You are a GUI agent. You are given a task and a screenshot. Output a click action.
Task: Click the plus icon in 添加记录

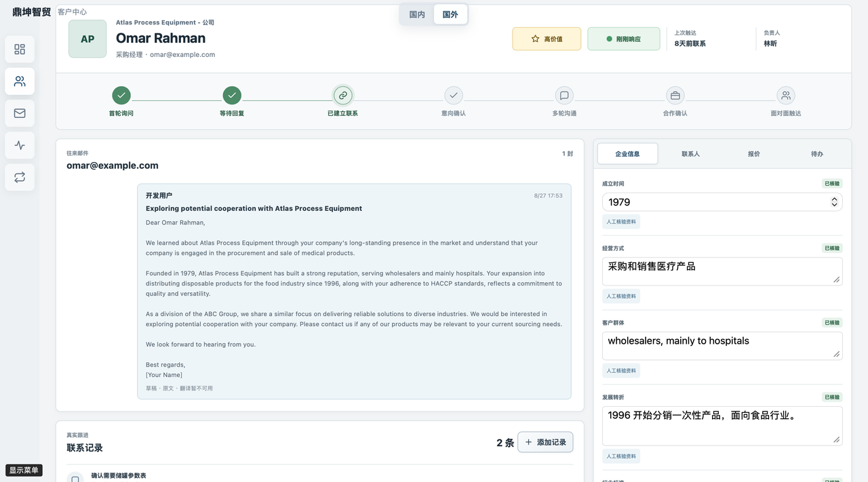click(x=529, y=442)
